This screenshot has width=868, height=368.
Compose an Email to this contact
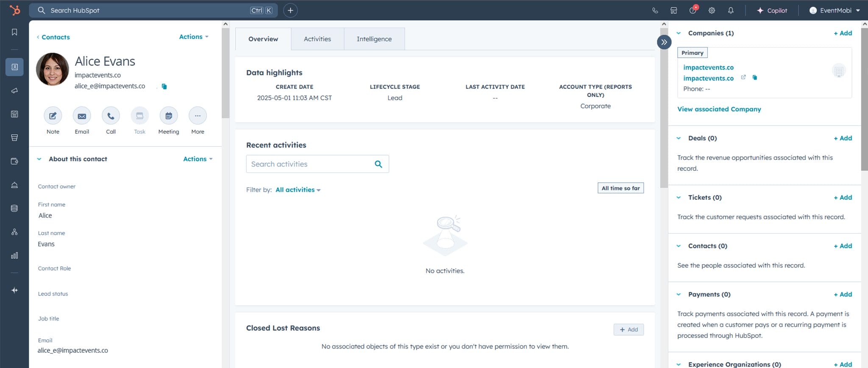point(82,116)
